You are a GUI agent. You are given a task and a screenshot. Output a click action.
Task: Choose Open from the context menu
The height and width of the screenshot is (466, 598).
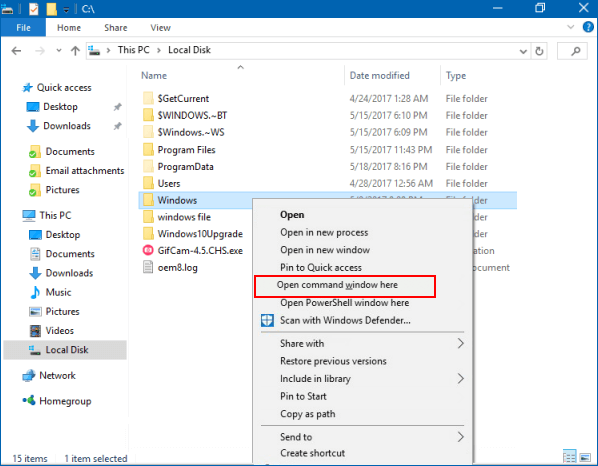click(x=292, y=215)
